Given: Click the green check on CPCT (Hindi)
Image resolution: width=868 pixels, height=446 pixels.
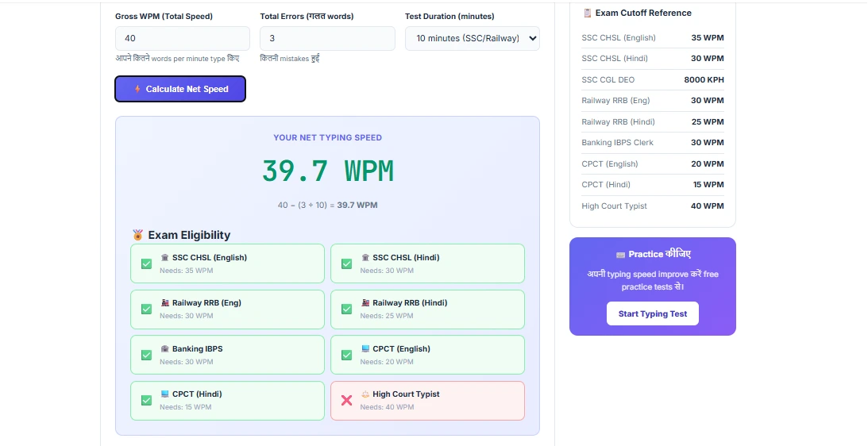Looking at the screenshot, I should tap(146, 401).
